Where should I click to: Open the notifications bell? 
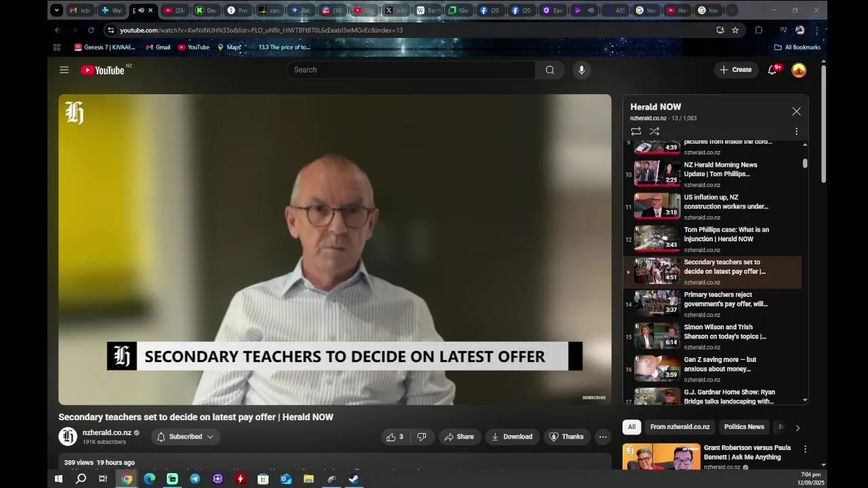point(772,70)
